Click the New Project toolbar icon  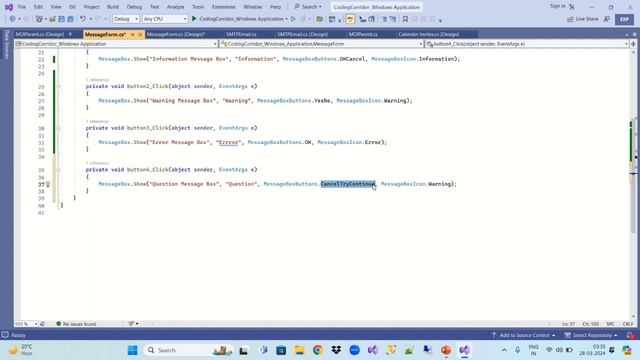click(39, 19)
